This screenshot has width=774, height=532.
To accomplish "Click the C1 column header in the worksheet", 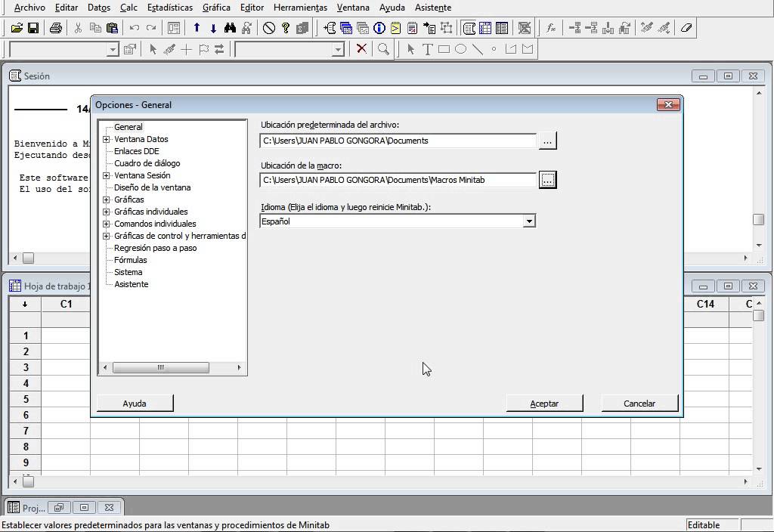I will click(67, 304).
